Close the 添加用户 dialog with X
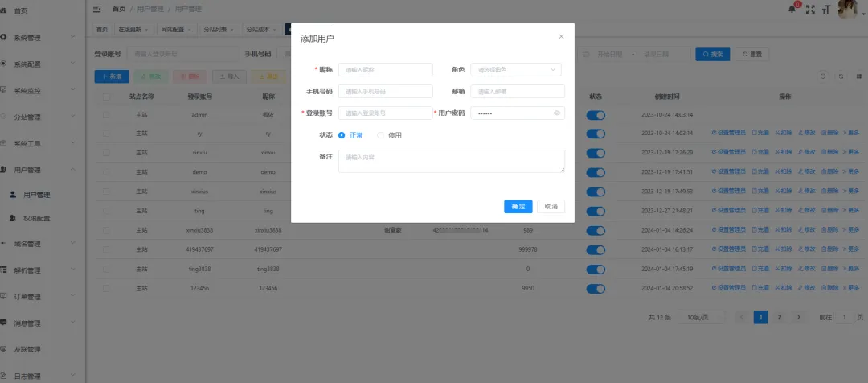This screenshot has width=868, height=383. 561,36
